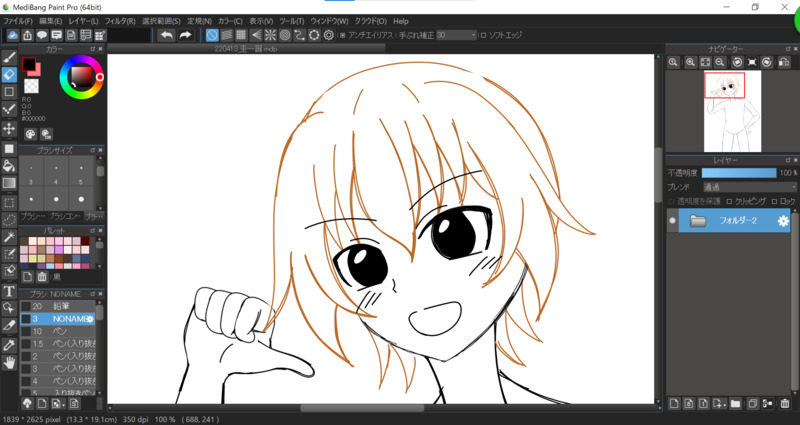Select the Brush tool in left toolbar
The width and height of the screenshot is (800, 425).
[9, 58]
